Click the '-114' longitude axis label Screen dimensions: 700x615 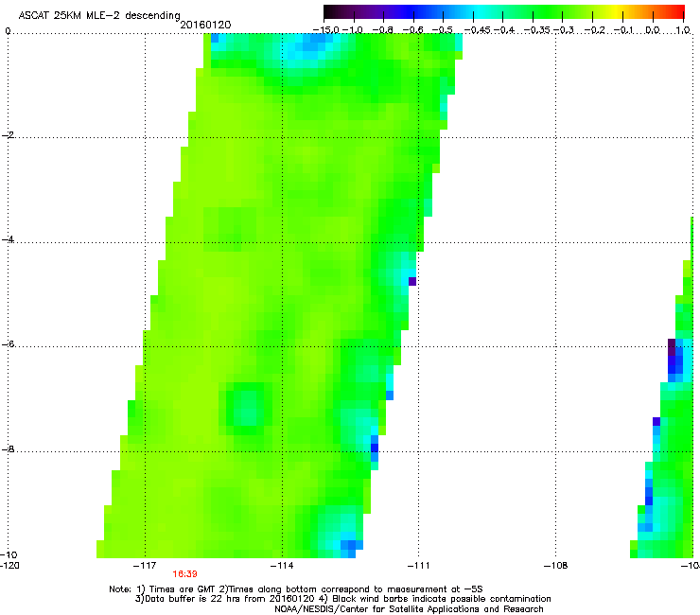click(x=282, y=566)
